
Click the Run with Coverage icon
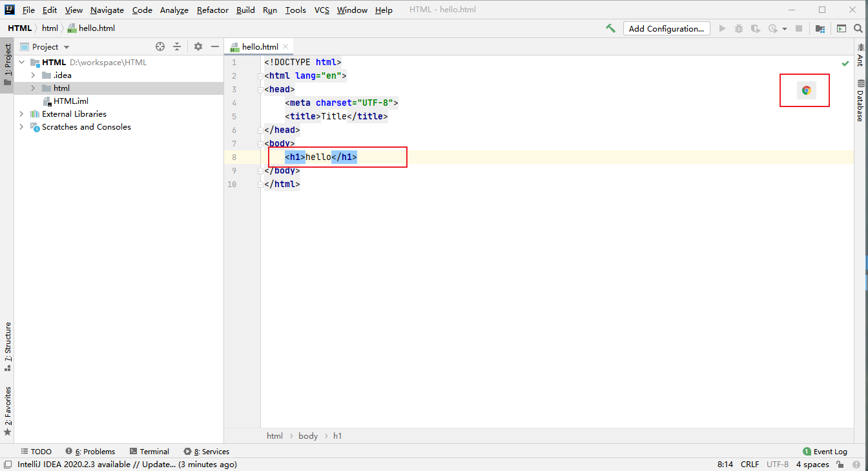point(755,28)
